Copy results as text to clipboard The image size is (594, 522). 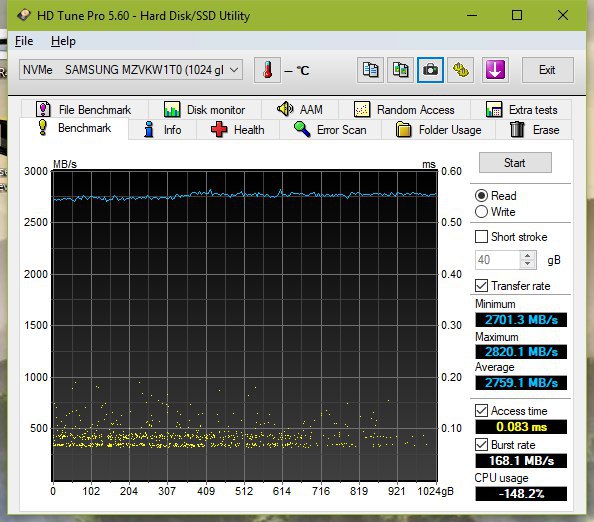click(x=370, y=70)
